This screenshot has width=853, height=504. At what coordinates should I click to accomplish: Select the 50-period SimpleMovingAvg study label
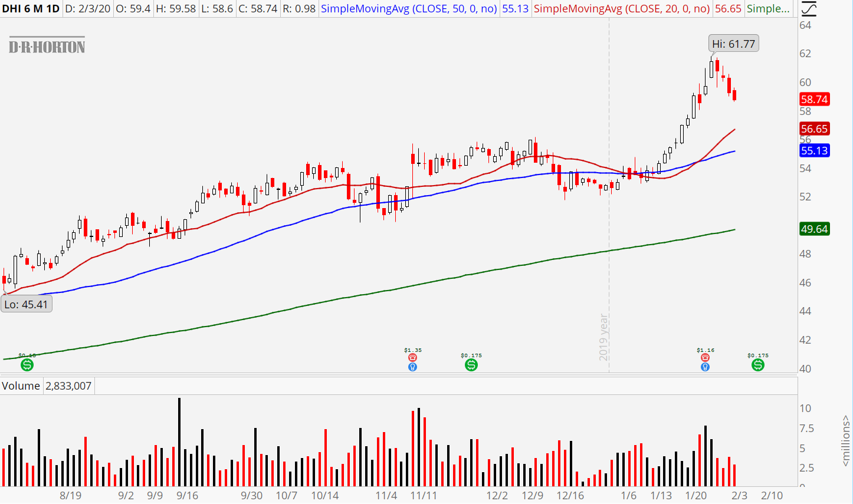tap(409, 9)
